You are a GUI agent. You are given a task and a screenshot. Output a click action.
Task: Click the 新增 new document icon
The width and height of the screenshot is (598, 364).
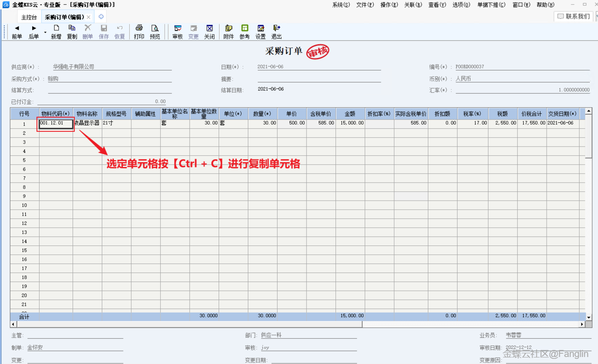pyautogui.click(x=56, y=32)
